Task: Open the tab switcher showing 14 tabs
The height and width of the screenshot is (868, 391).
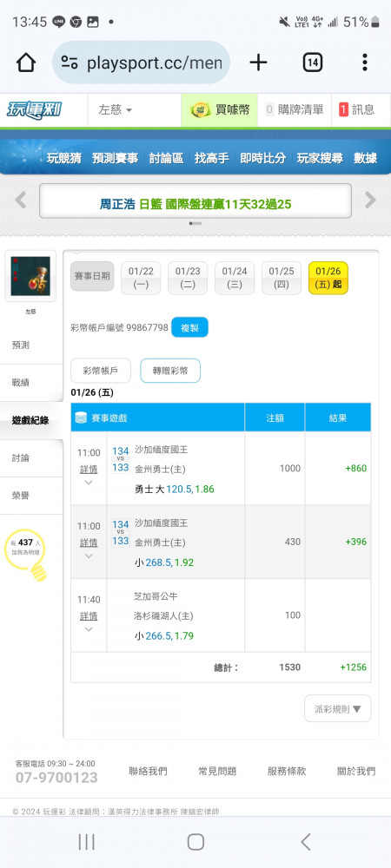Action: click(x=312, y=62)
